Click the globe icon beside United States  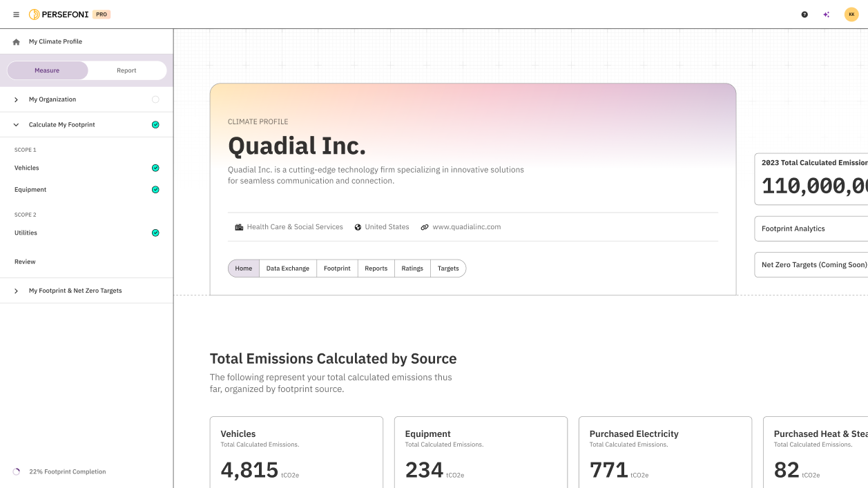(x=358, y=227)
